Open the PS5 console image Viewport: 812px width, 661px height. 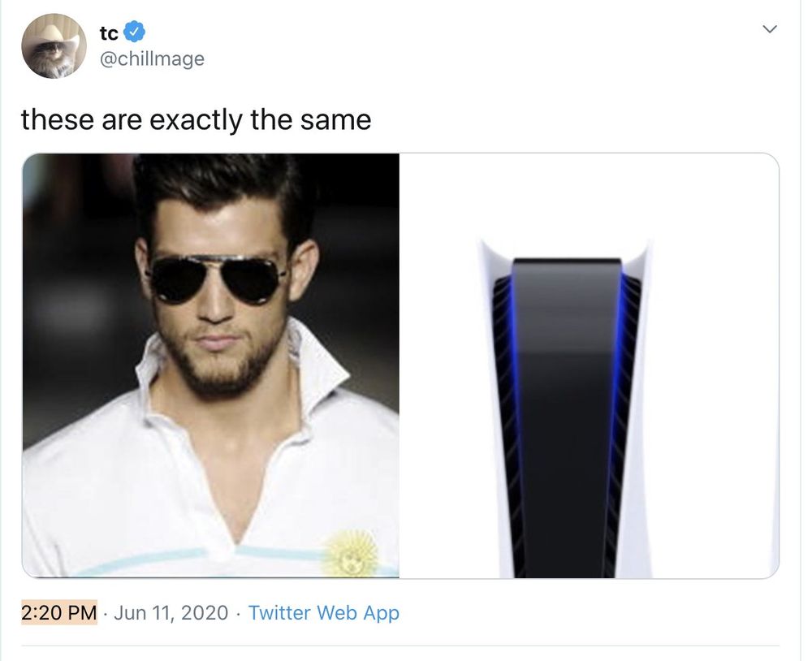point(590,365)
